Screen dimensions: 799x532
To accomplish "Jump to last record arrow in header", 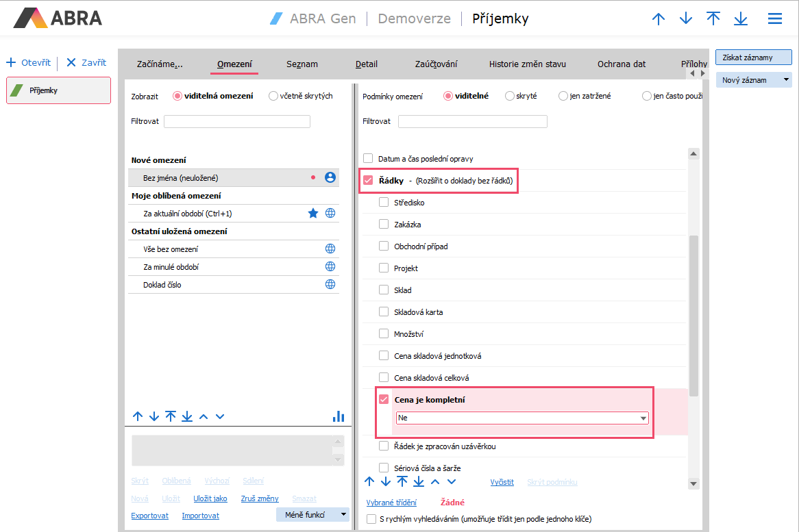I will [x=740, y=19].
